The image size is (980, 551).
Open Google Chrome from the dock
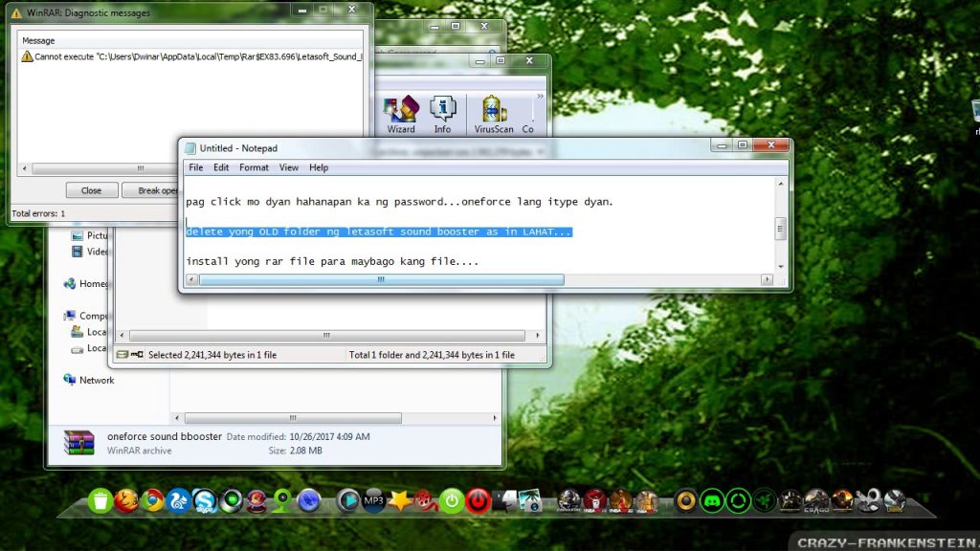point(152,500)
